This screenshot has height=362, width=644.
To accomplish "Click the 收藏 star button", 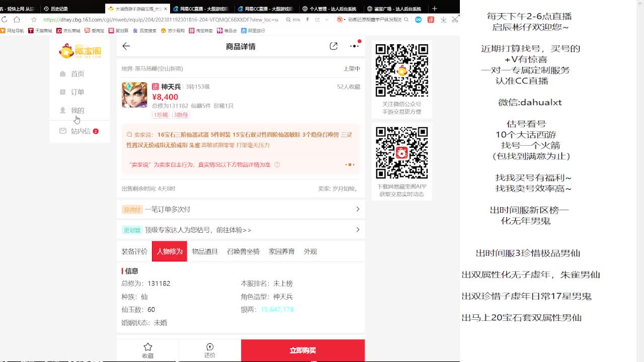I will [148, 350].
